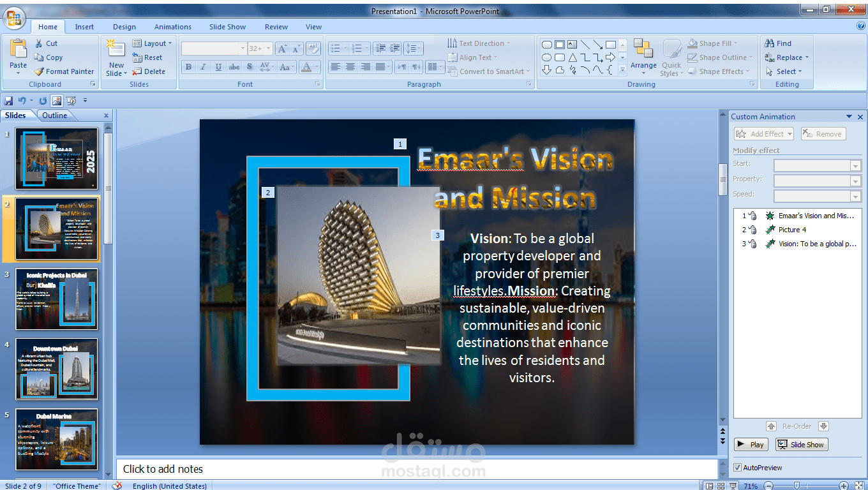Open Microsoft Office Help question icon
Image resolution: width=868 pixels, height=490 pixels.
tap(860, 26)
